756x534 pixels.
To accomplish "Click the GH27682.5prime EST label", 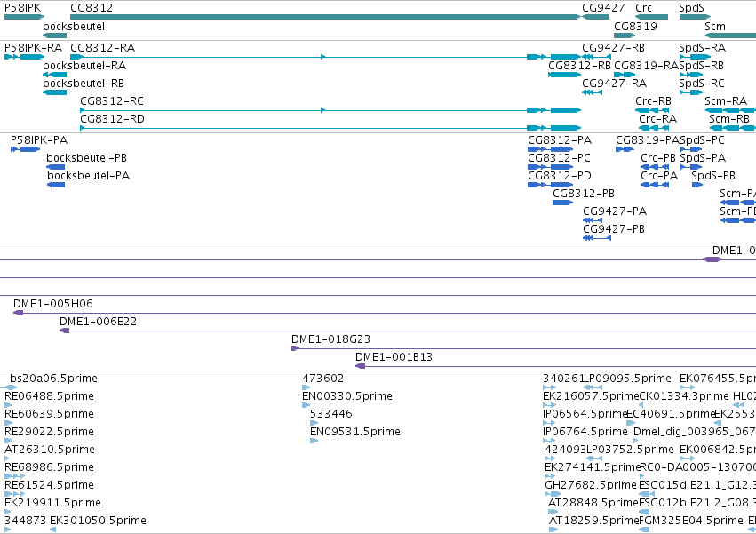I will click(x=591, y=486).
